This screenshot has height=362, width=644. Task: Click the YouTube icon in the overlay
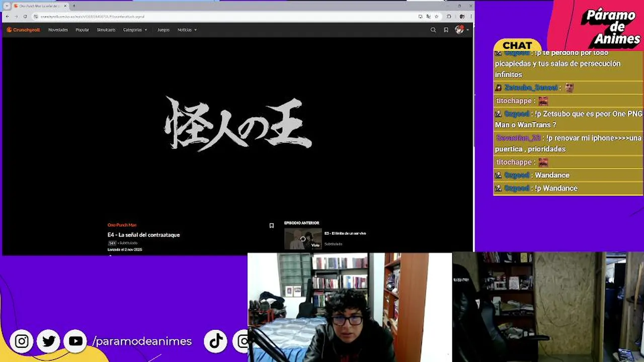click(x=75, y=341)
